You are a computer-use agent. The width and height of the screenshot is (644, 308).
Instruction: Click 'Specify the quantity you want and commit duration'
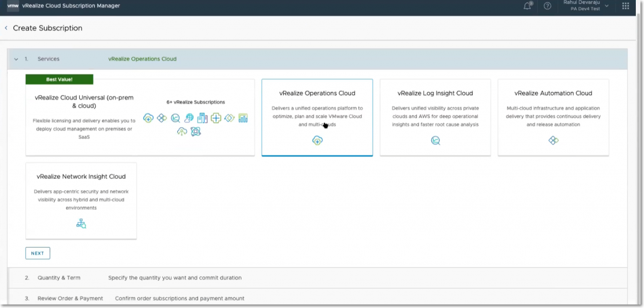pos(175,278)
